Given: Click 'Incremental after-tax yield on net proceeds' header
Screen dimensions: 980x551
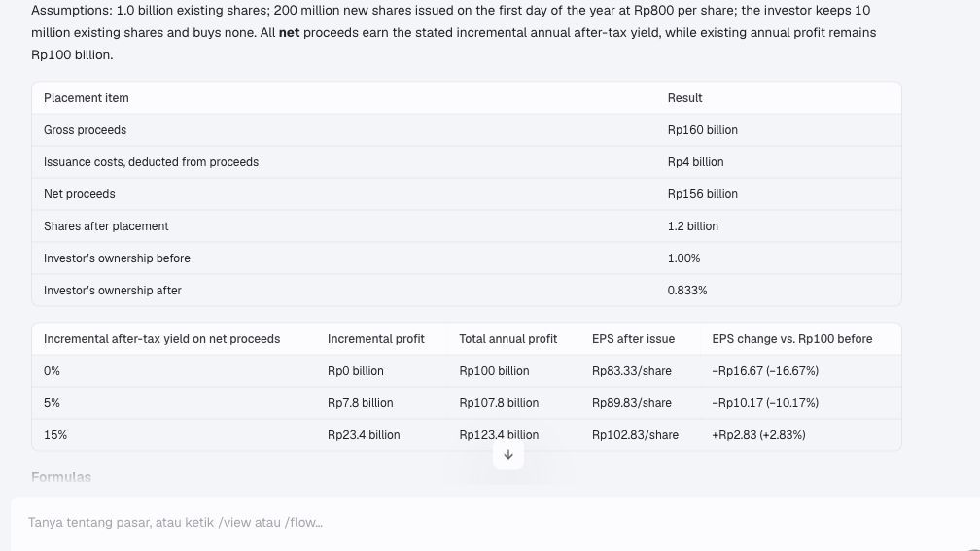Looking at the screenshot, I should 161,339.
